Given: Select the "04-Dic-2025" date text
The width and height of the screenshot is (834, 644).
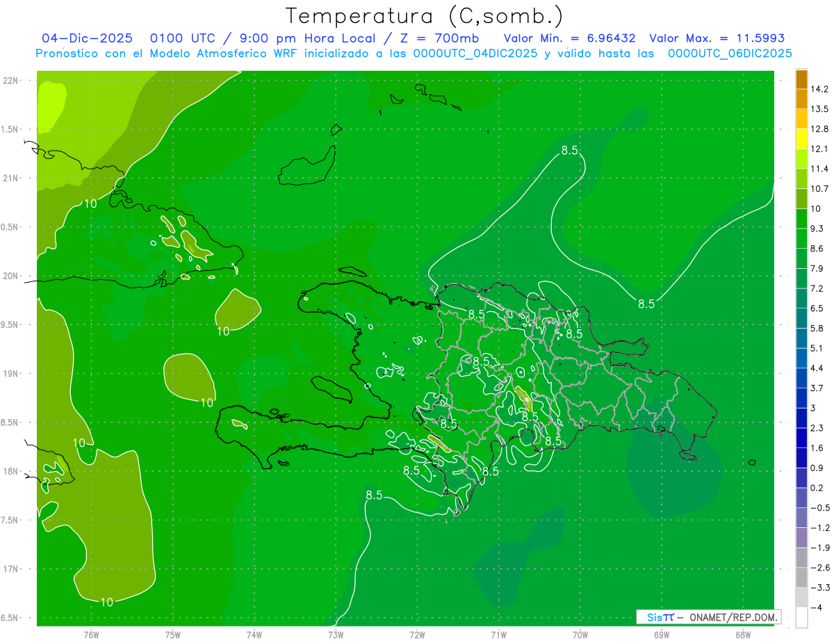Looking at the screenshot, I should (x=87, y=38).
